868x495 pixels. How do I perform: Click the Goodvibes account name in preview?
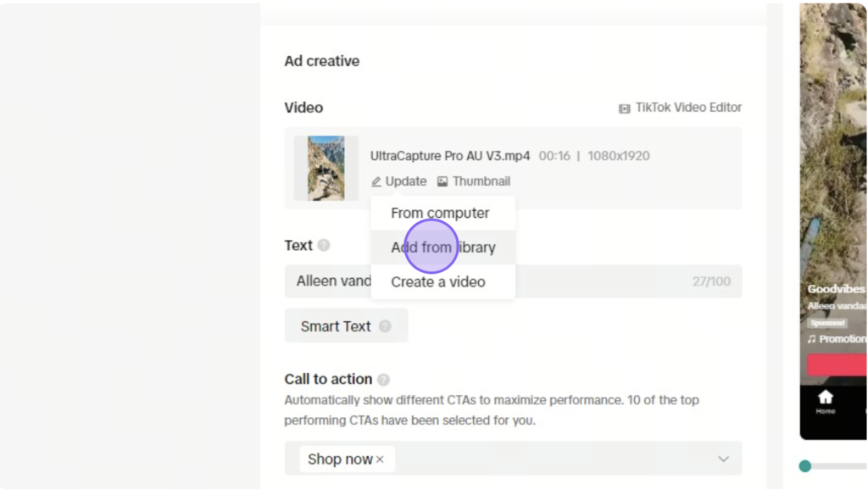click(x=837, y=289)
